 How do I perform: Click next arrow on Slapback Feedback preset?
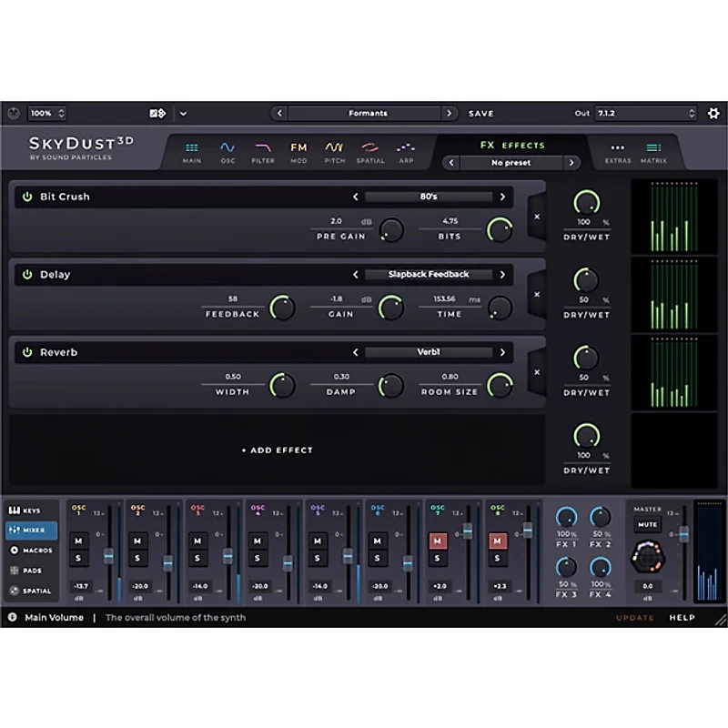tap(503, 274)
